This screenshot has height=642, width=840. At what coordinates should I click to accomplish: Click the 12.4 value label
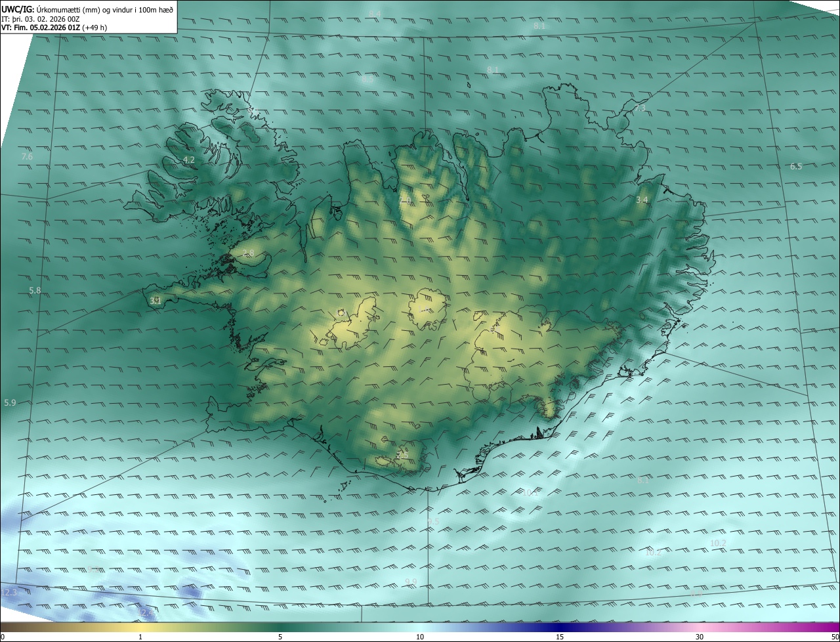[147, 613]
